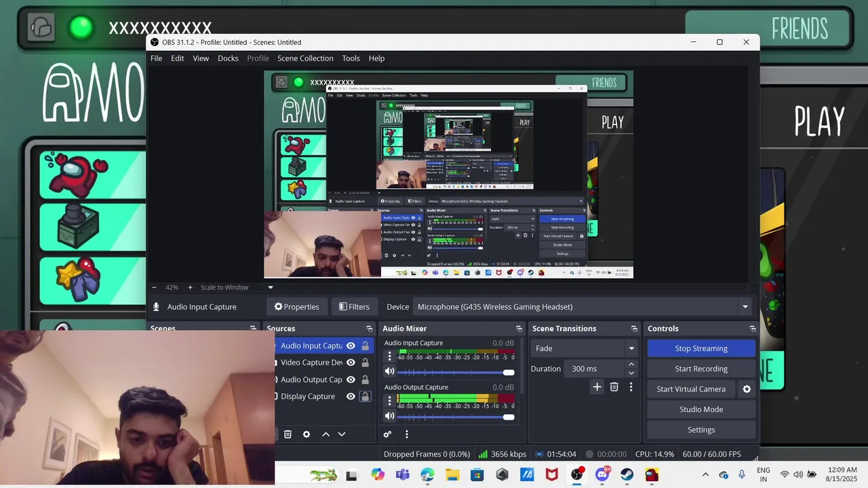Open the Tools menu

click(x=351, y=58)
